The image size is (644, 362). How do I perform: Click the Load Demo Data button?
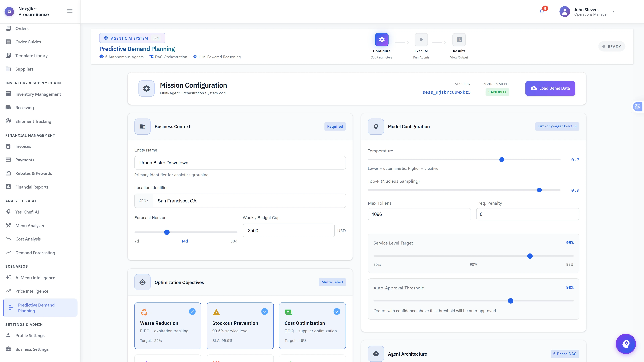(x=550, y=88)
